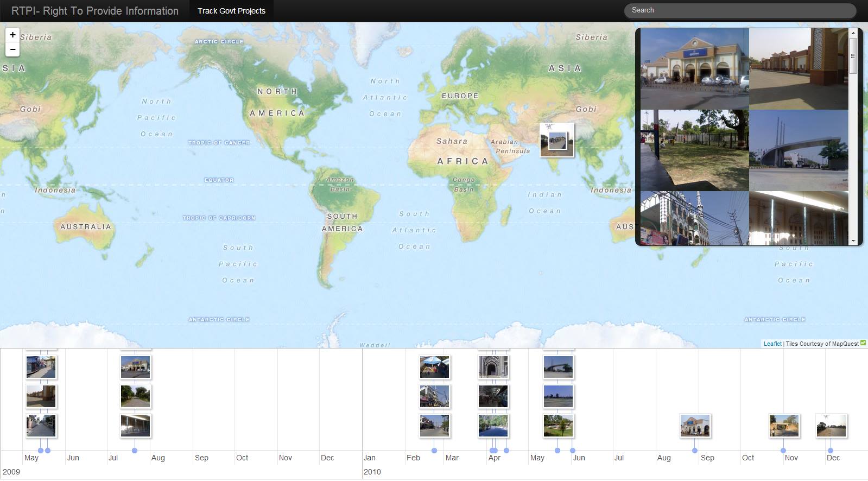Open the Track Govt Projects tab
This screenshot has height=481, width=868.
click(231, 11)
